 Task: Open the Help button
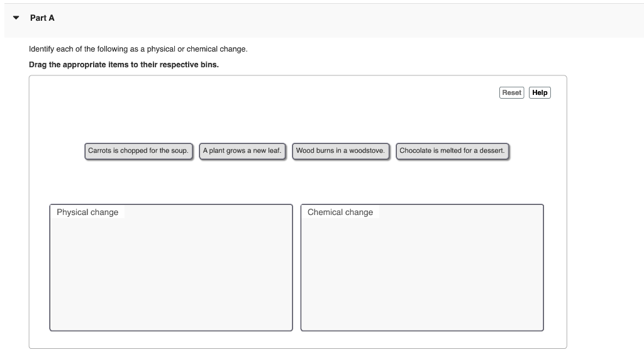pyautogui.click(x=540, y=93)
